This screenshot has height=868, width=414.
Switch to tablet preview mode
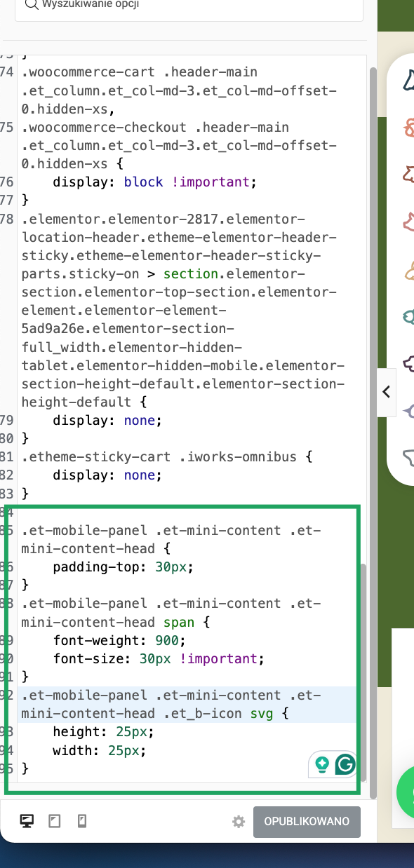tap(55, 821)
